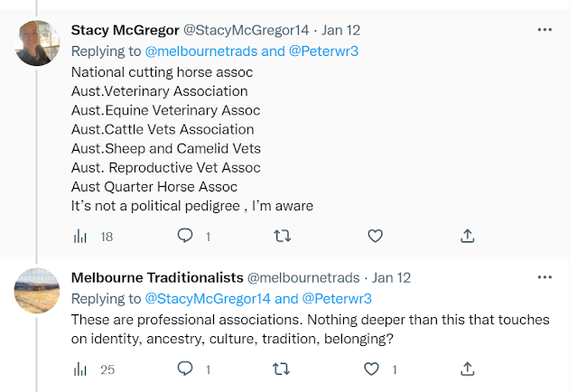577x392 pixels.
Task: Open Stacy McGregor's profile picture
Action: tap(37, 42)
